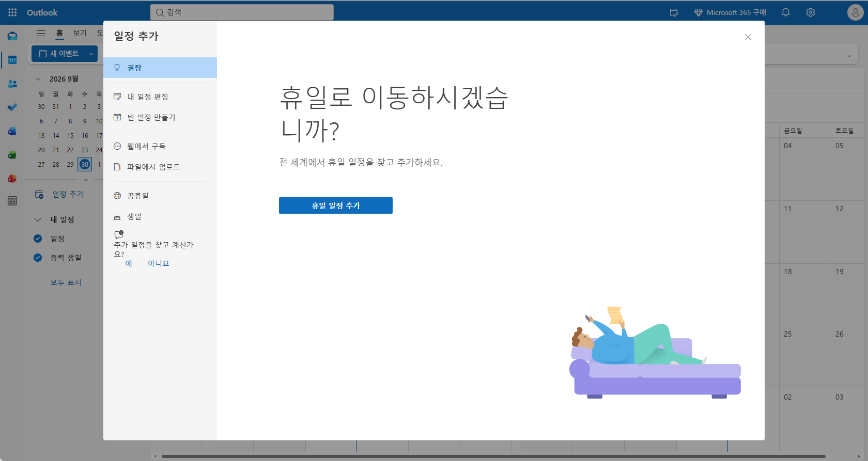
Task: Open the 새 이벤트 dropdown arrow
Action: (91, 54)
